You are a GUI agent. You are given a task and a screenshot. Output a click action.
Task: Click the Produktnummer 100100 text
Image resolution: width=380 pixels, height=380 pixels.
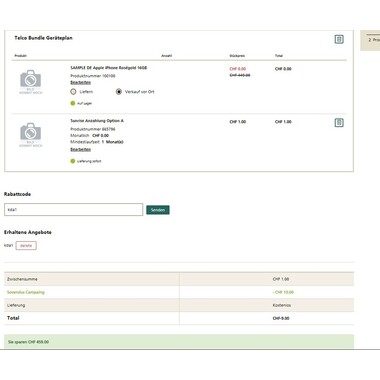93,76
